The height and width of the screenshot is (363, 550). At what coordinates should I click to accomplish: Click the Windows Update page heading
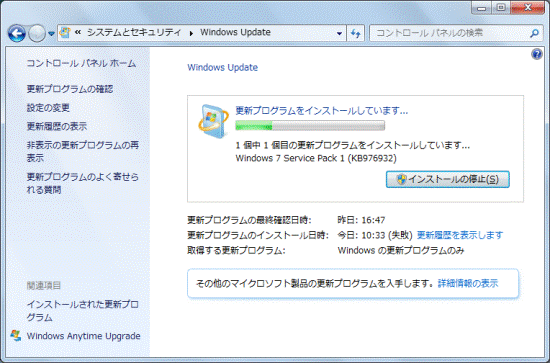(223, 67)
